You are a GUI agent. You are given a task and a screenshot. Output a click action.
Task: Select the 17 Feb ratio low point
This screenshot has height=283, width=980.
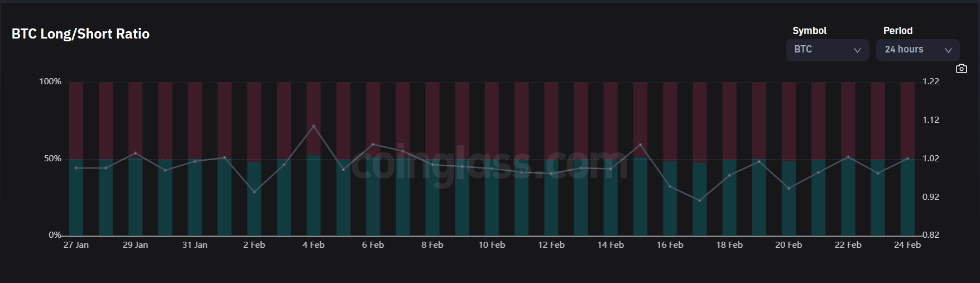point(699,200)
